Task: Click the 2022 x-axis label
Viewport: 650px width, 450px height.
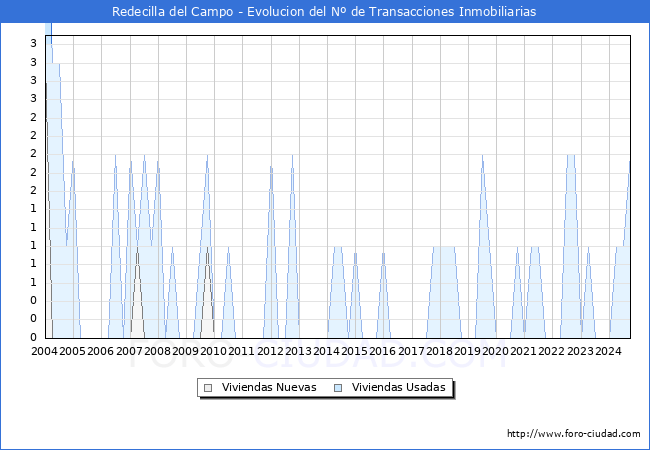Action: pos(551,351)
